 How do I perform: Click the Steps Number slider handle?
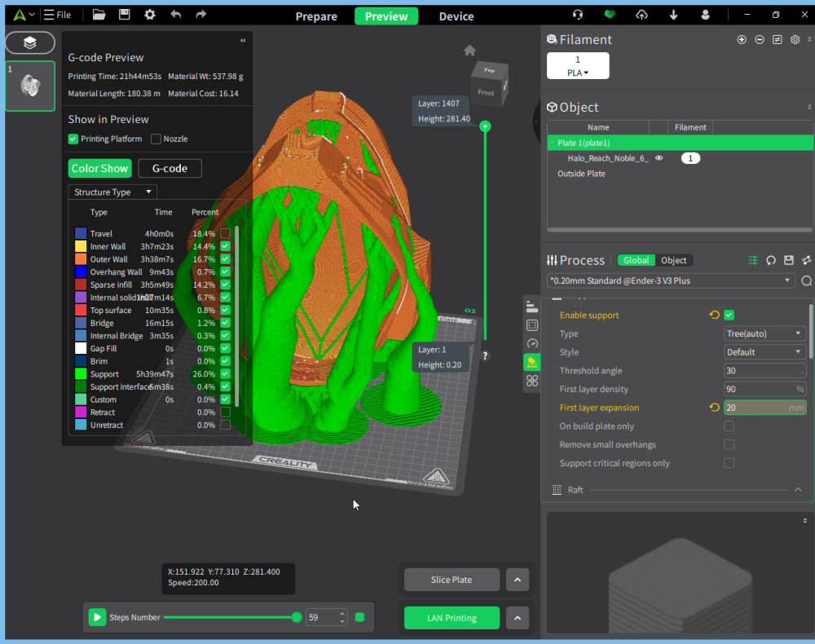click(297, 617)
